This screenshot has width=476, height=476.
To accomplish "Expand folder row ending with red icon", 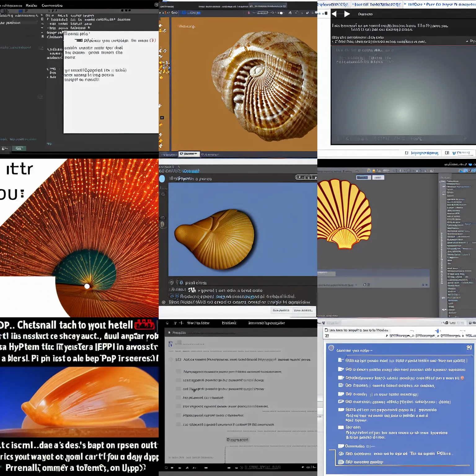I will 341,378.
